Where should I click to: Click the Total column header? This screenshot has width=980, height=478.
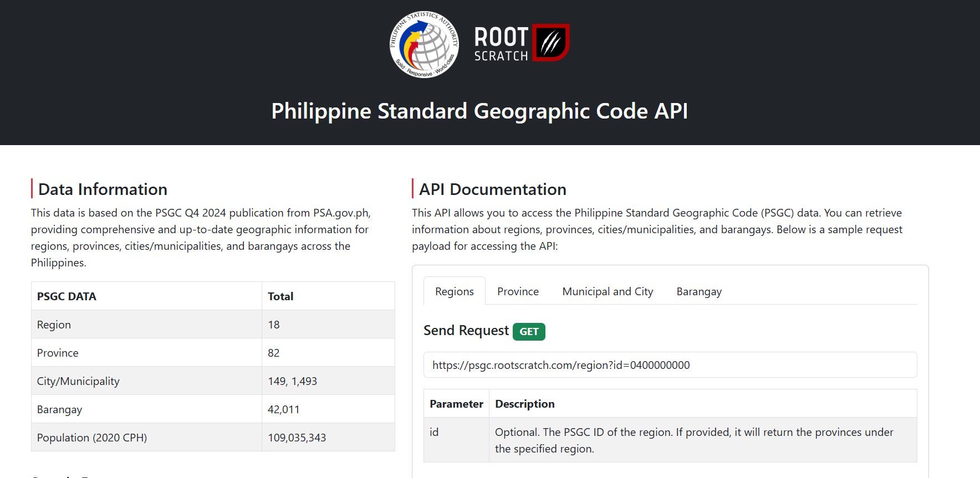280,296
